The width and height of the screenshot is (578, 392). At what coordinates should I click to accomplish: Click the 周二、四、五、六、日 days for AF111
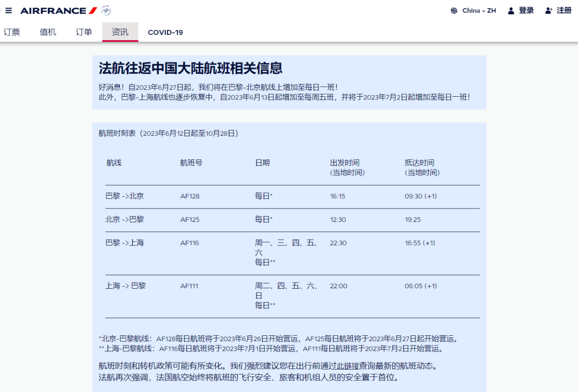pos(287,291)
